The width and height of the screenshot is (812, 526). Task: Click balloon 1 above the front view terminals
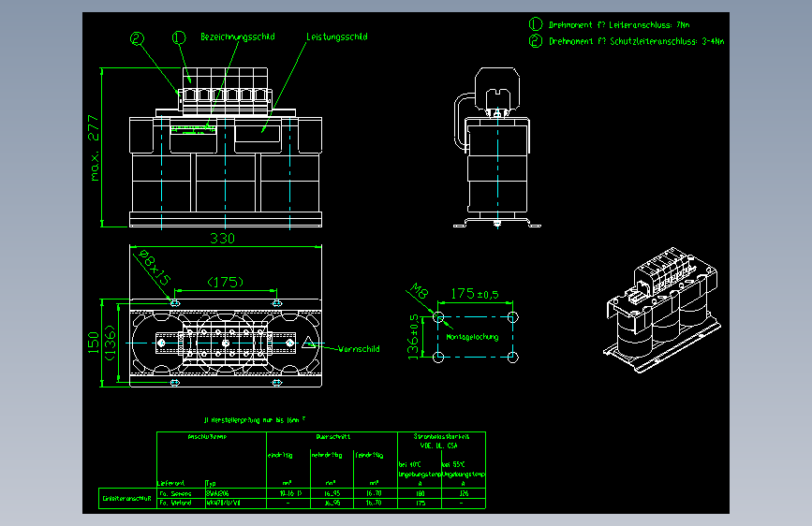coord(179,37)
